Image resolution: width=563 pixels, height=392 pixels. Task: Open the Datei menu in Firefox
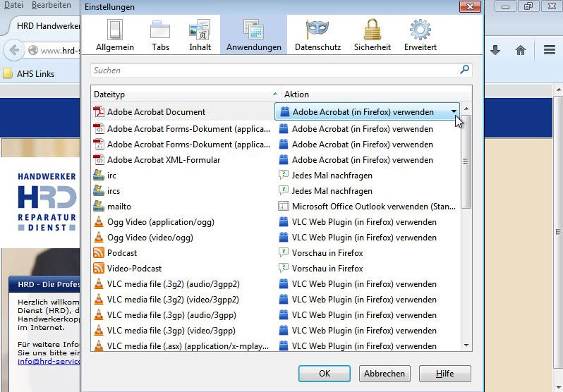pos(13,5)
